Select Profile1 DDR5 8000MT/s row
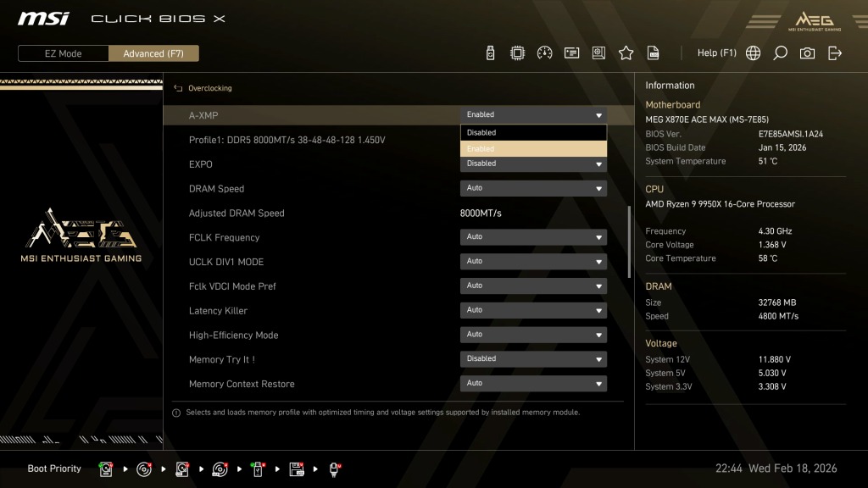This screenshot has width=868, height=488. coord(287,140)
